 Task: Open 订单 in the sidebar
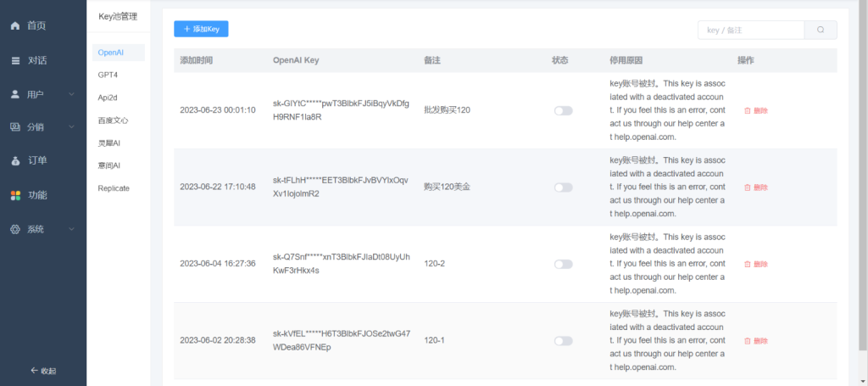pos(37,161)
